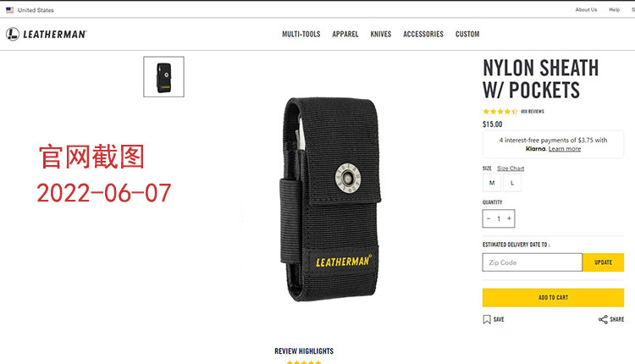Open the Custom menu
The width and height of the screenshot is (635, 364).
point(467,34)
